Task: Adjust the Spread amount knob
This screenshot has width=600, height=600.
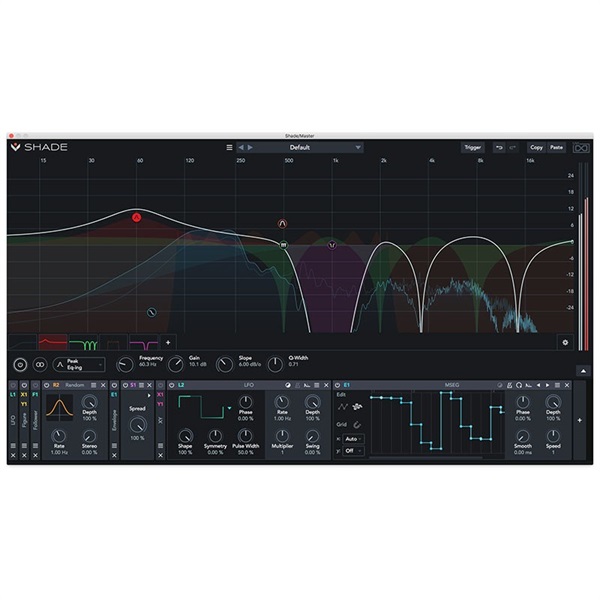Action: click(137, 425)
